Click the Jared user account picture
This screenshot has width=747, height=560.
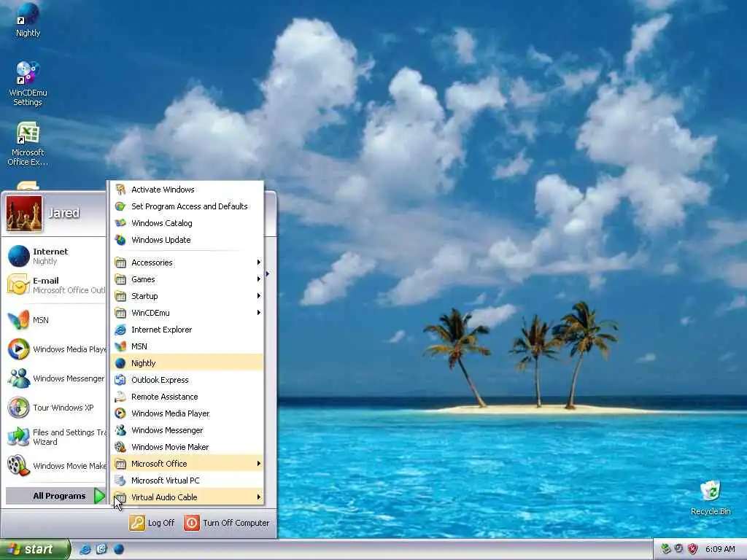click(24, 214)
